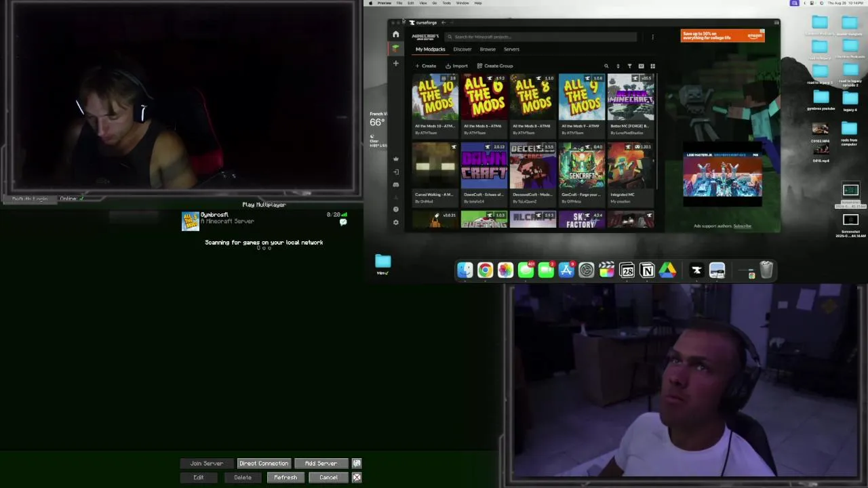Open the Calendar 28 icon in the Dock
The image size is (868, 488).
pyautogui.click(x=627, y=270)
